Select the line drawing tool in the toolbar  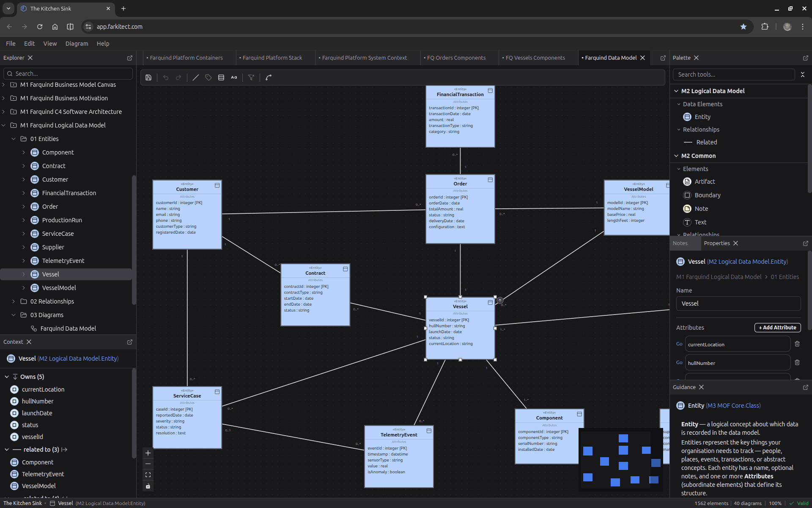pos(196,77)
